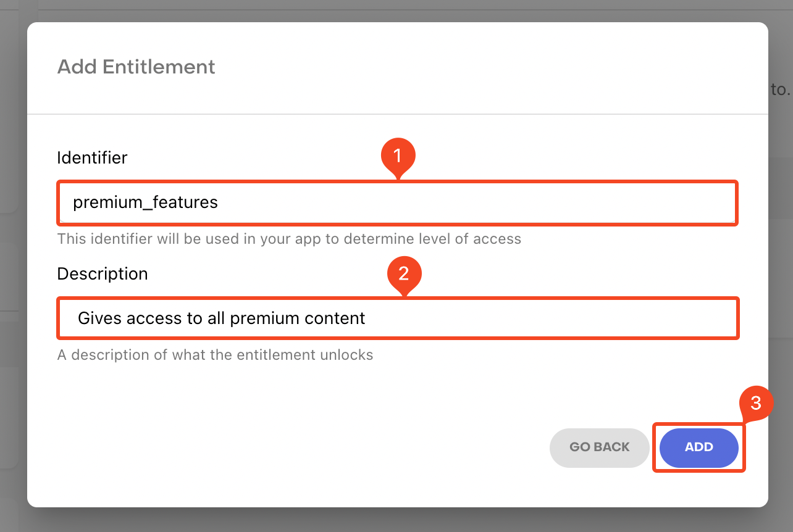Click the helper text about what entitlement unlocks
793x532 pixels.
click(215, 355)
